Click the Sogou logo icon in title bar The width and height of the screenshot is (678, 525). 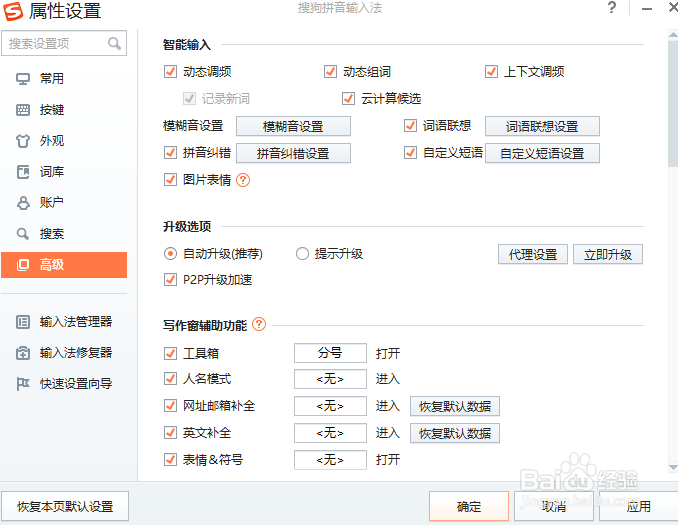coord(13,11)
